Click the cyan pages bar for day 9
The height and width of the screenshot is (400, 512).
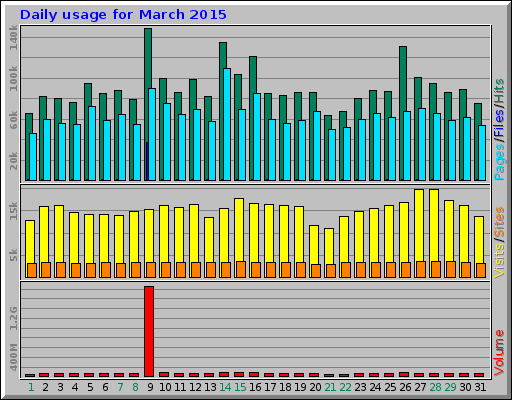(152, 135)
